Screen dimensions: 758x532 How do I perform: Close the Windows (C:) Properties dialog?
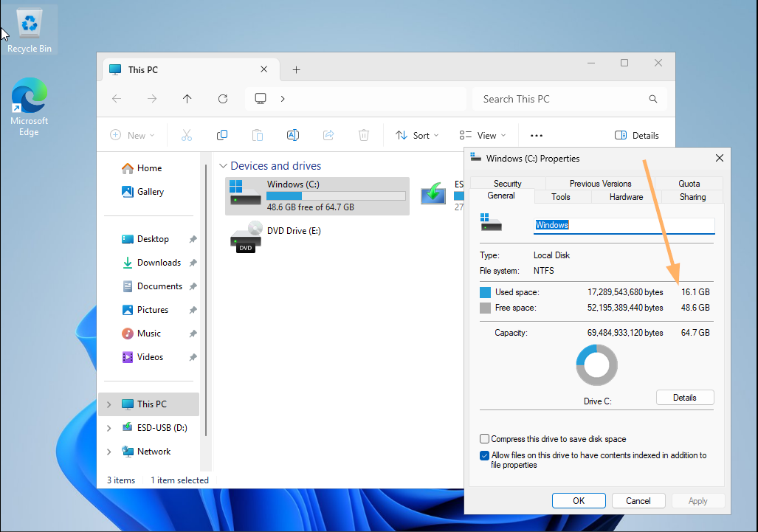(x=720, y=158)
